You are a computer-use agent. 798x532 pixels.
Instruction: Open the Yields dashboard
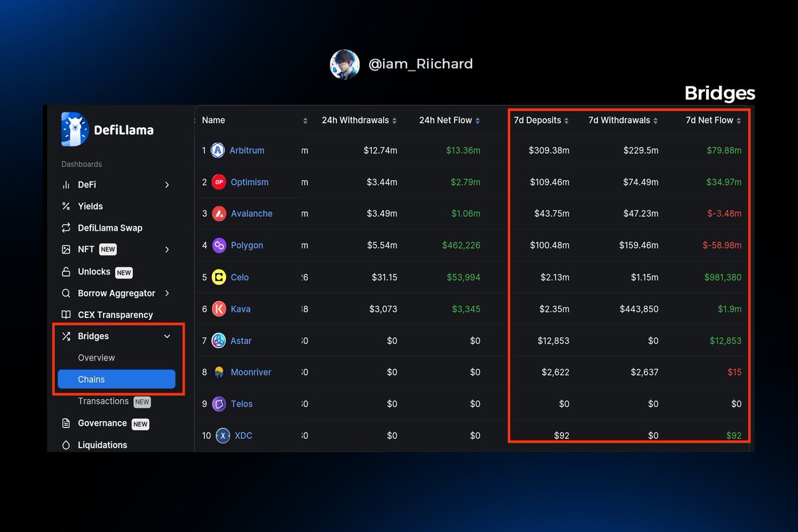(90, 206)
